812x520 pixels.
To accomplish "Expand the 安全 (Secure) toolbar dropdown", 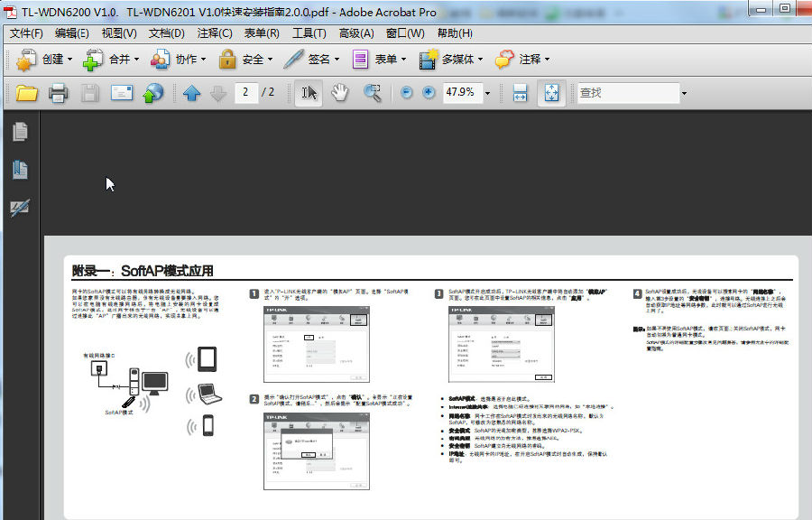I will click(x=270, y=60).
